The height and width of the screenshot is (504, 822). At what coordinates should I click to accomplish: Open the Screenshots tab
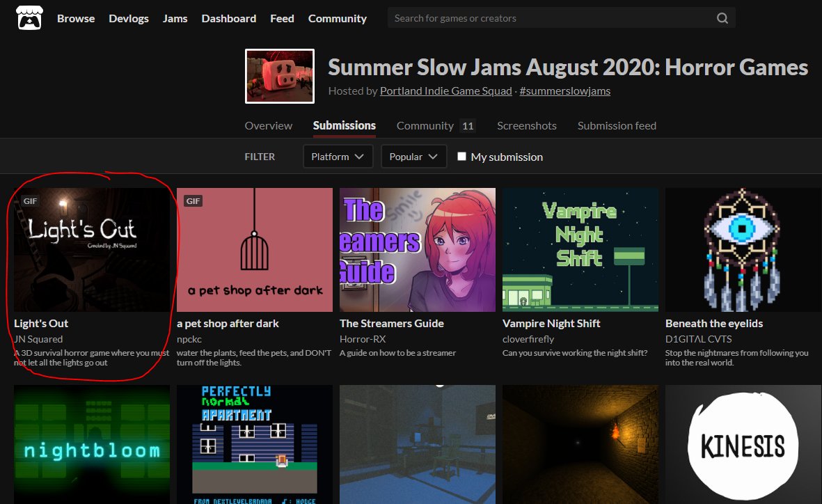(x=526, y=126)
